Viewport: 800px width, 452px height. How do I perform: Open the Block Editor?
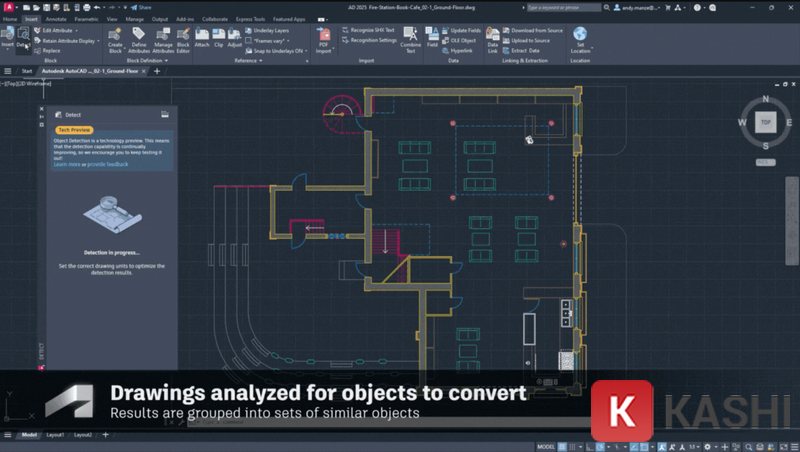tap(182, 40)
